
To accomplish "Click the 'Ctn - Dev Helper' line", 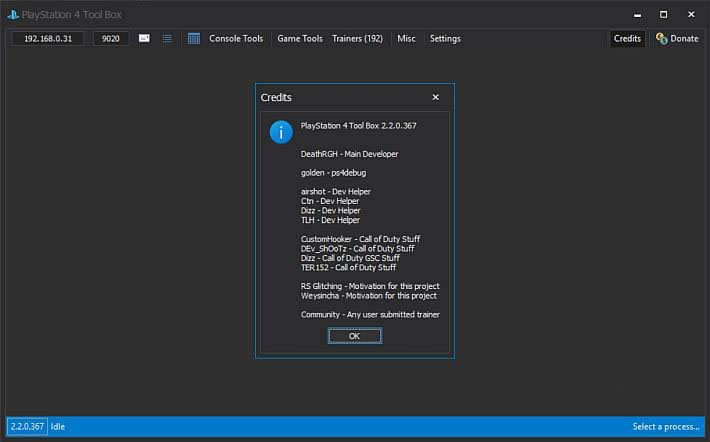I will (330, 201).
